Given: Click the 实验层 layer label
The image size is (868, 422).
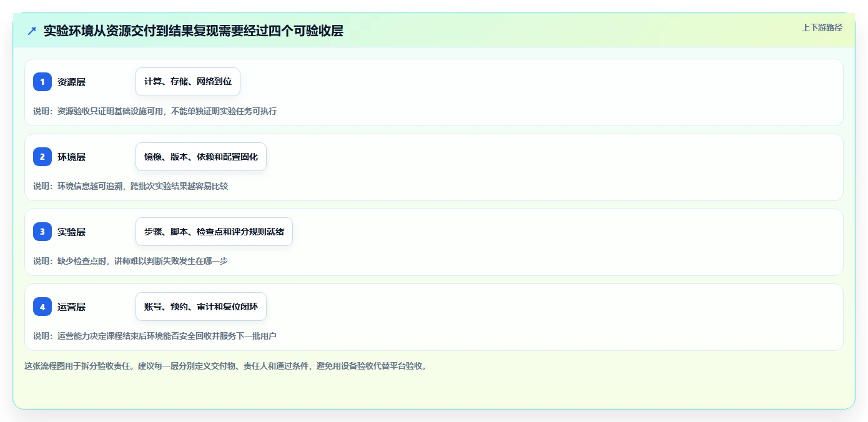Looking at the screenshot, I should click(x=71, y=232).
